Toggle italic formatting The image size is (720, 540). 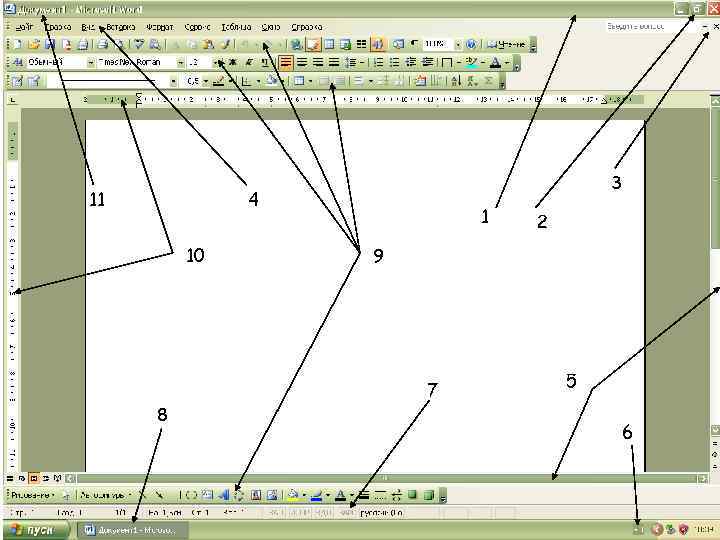coord(249,62)
